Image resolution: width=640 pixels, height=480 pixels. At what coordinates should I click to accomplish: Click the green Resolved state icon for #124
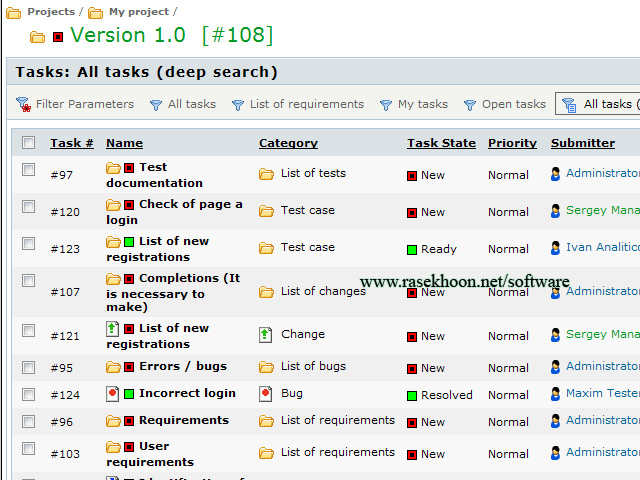coord(412,396)
